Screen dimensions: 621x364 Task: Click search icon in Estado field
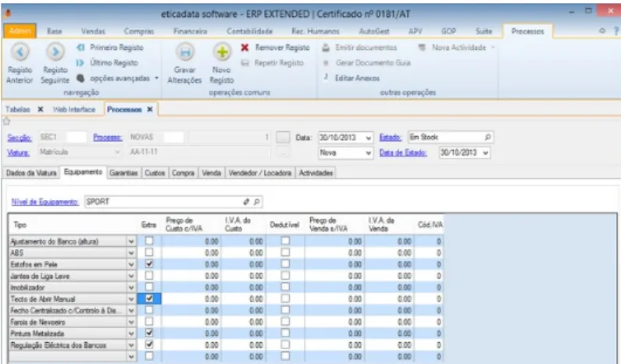[487, 137]
